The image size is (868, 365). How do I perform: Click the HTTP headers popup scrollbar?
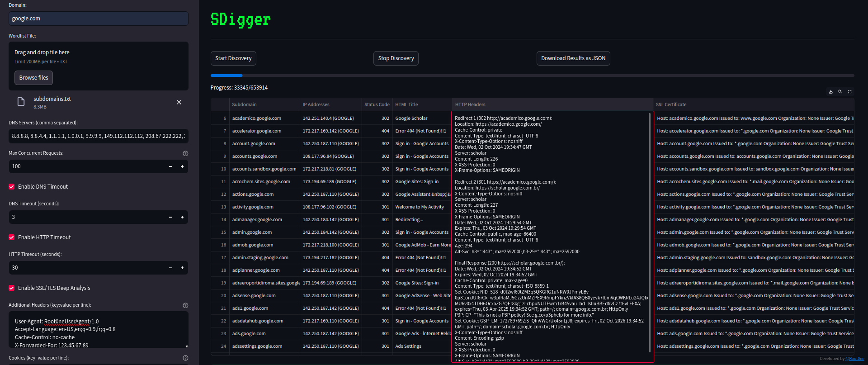click(x=650, y=232)
